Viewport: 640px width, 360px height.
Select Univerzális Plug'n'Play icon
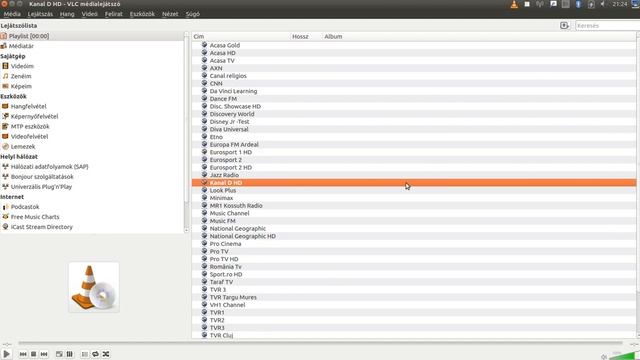coord(5,187)
